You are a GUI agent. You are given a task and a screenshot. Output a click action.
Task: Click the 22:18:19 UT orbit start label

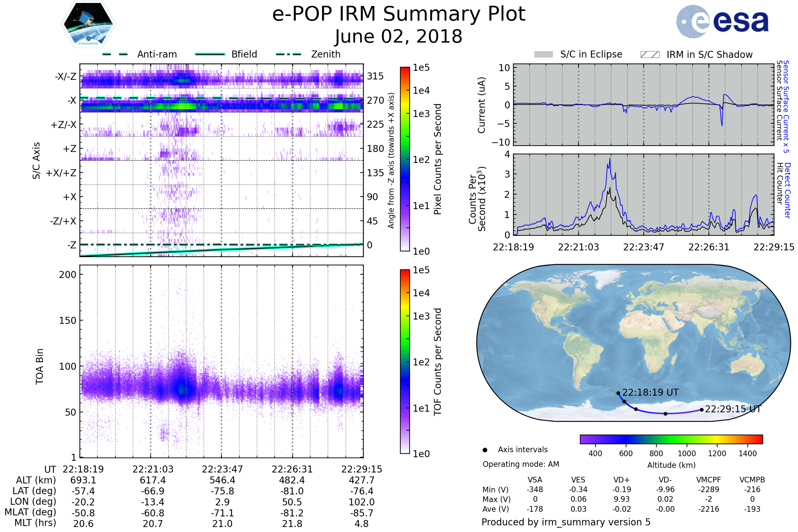point(650,393)
